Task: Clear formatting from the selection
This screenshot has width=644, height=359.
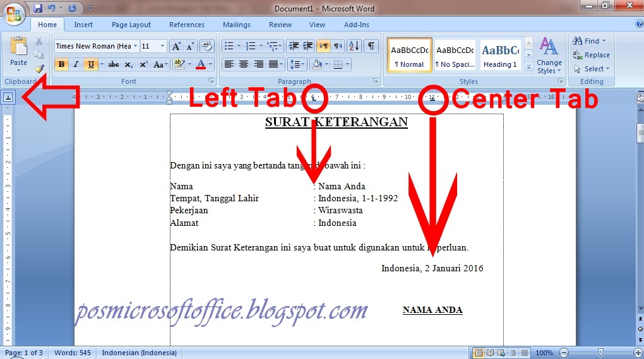Action: pos(206,46)
